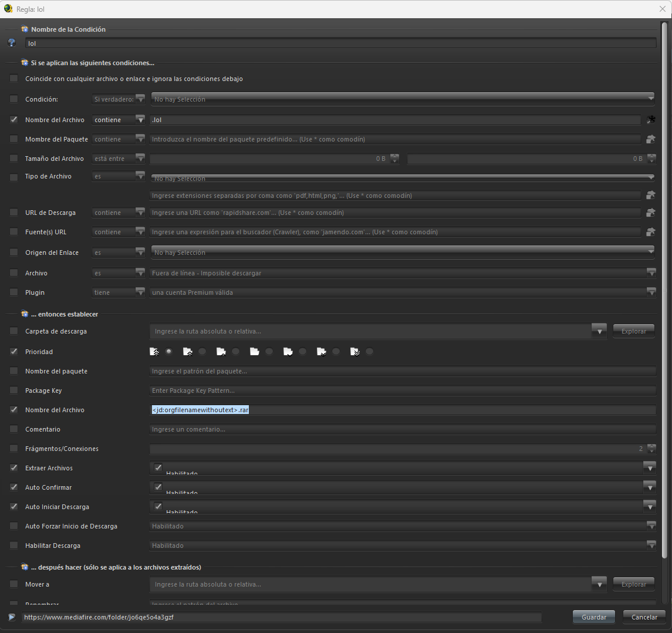Toggle the wildcard icon in the URL de Descarga row
672x633 pixels.
point(651,213)
